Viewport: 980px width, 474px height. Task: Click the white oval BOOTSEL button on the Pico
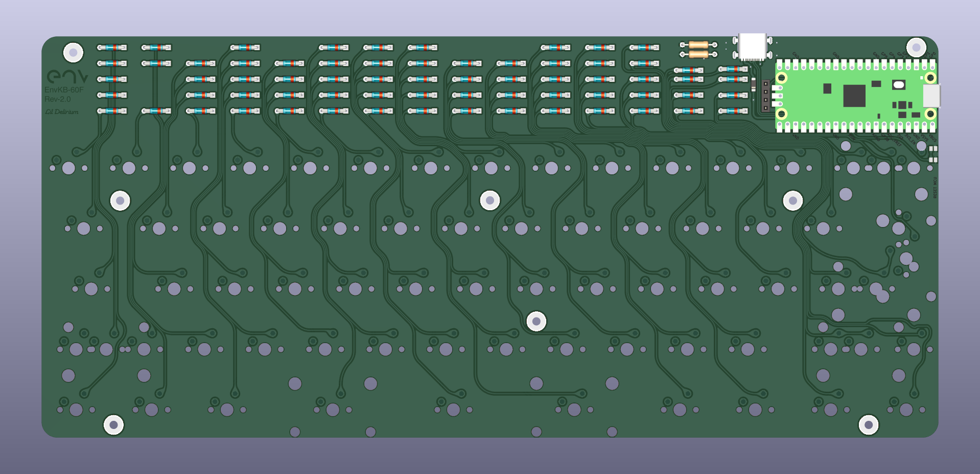coord(898,84)
